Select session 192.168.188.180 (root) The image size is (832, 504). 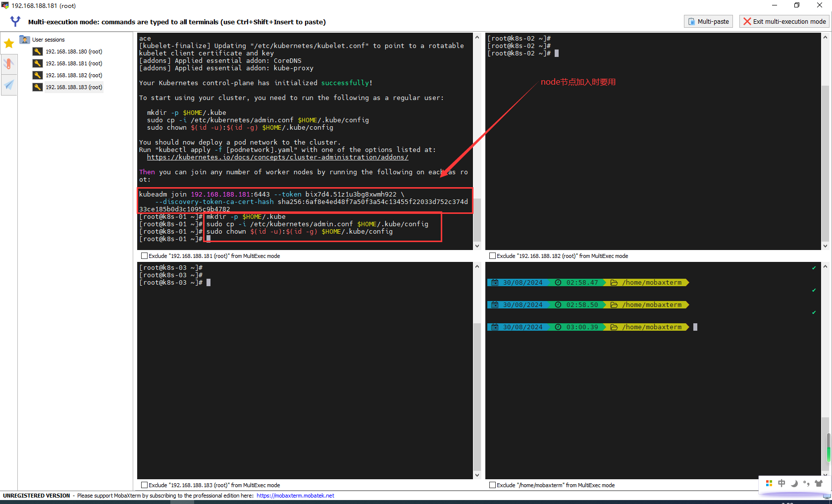(x=74, y=51)
